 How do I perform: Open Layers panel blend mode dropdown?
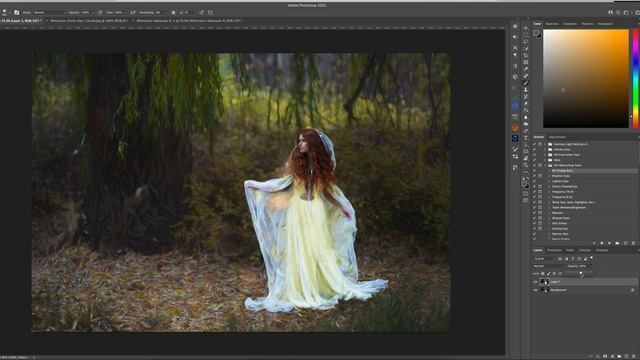pyautogui.click(x=549, y=266)
